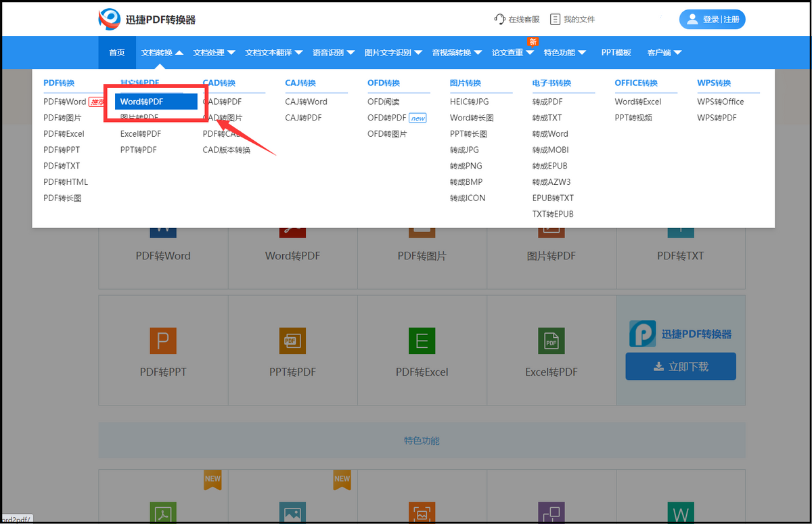
Task: Select CAJ转Word menu entry
Action: click(306, 102)
